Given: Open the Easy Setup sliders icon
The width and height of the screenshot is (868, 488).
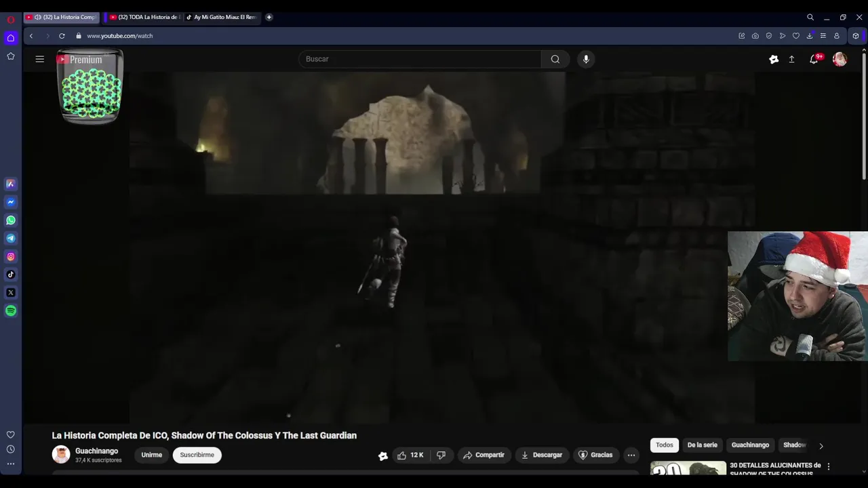Looking at the screenshot, I should point(823,36).
